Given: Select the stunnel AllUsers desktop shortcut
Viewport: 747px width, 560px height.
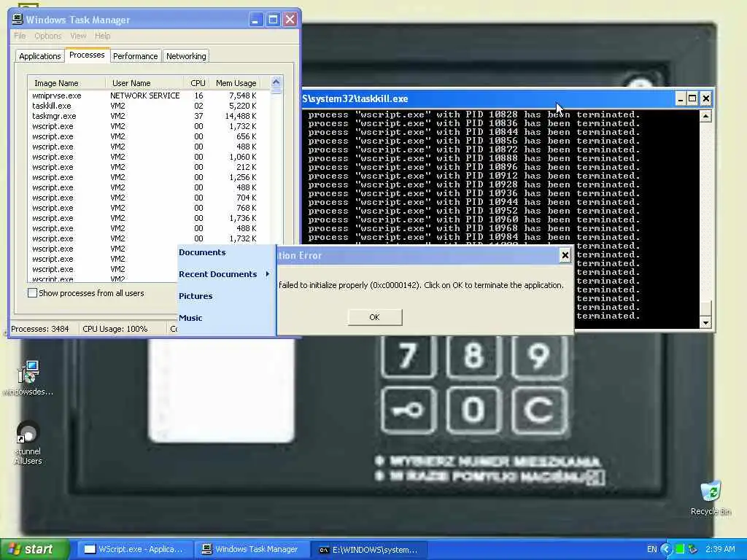Looking at the screenshot, I should [28, 443].
